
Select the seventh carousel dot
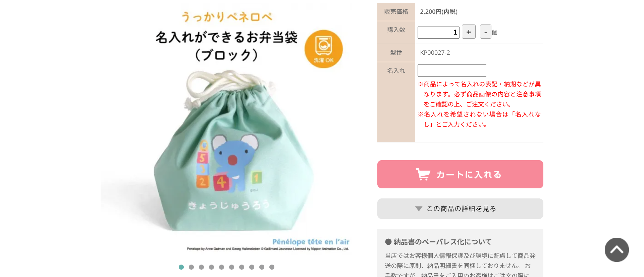click(241, 267)
